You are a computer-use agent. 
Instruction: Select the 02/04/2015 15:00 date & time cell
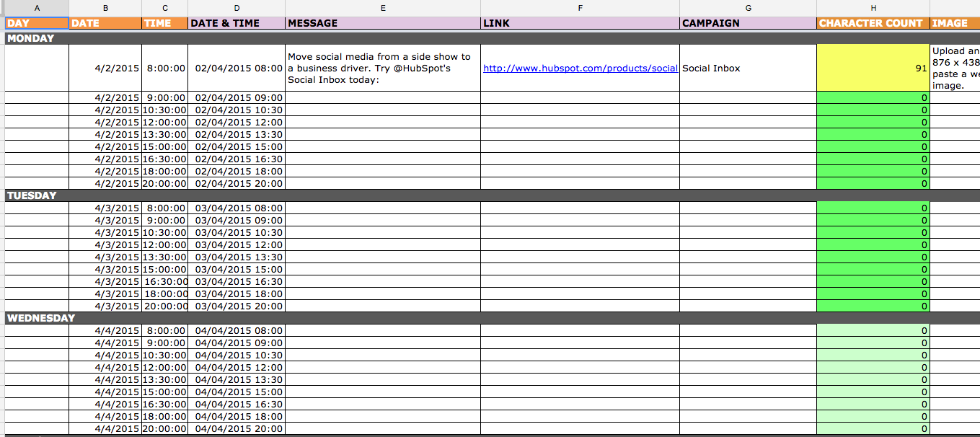pos(237,147)
